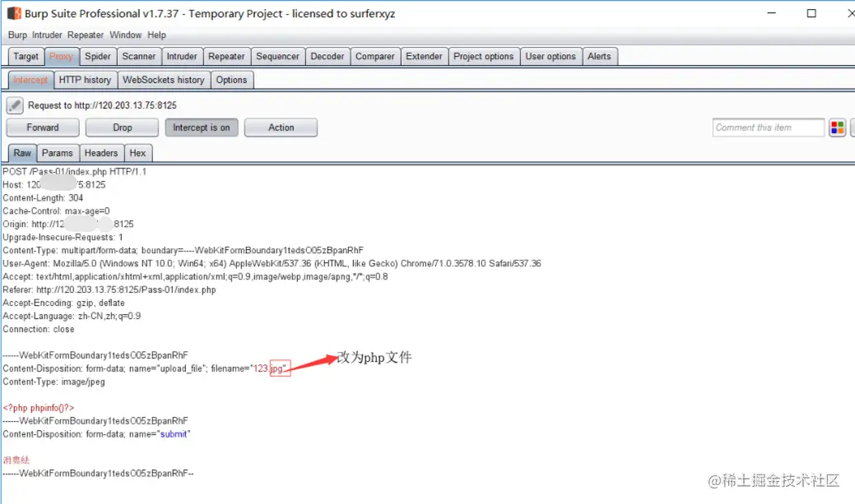855x504 pixels.
Task: Open the proxy Options sub-tab
Action: coord(231,80)
